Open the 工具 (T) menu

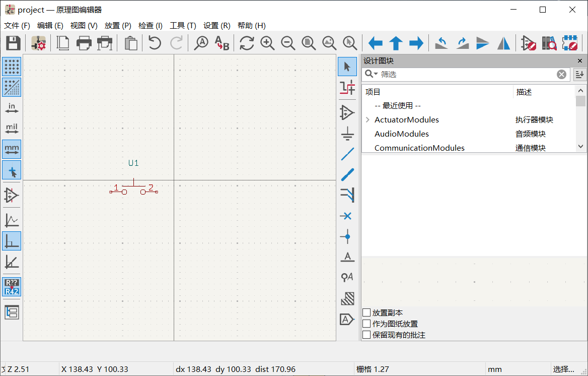(183, 26)
